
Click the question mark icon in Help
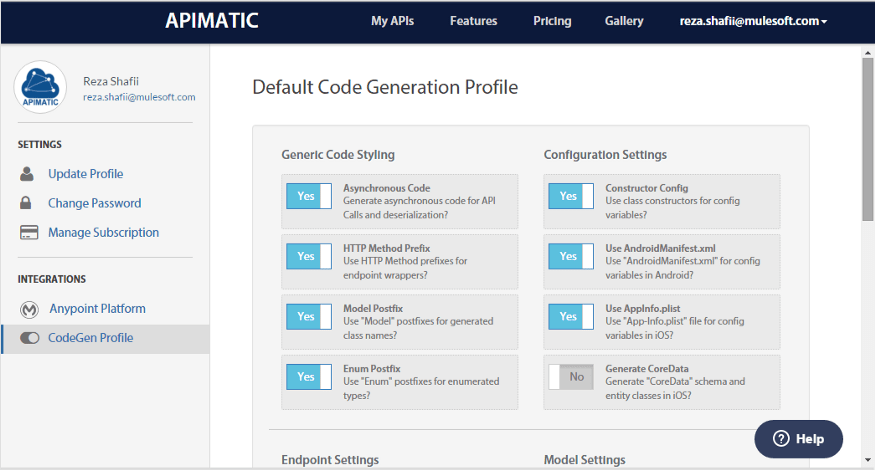coord(781,439)
